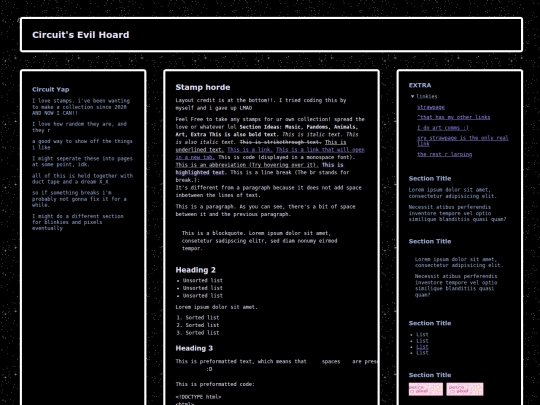The width and height of the screenshot is (540, 405).
Task: Click the EXTRA sidebar heading
Action: pyautogui.click(x=420, y=85)
